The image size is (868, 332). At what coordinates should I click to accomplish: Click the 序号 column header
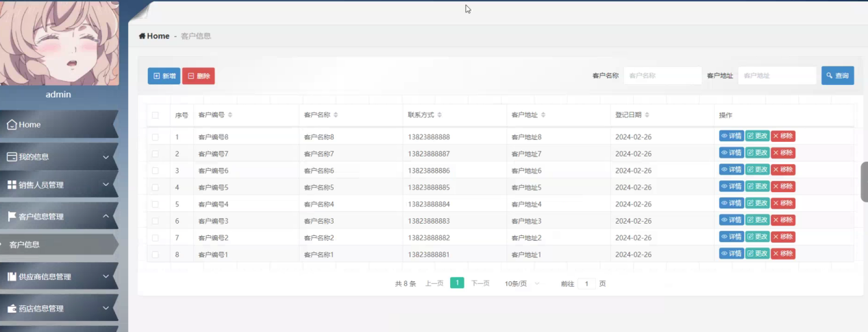[x=182, y=115]
